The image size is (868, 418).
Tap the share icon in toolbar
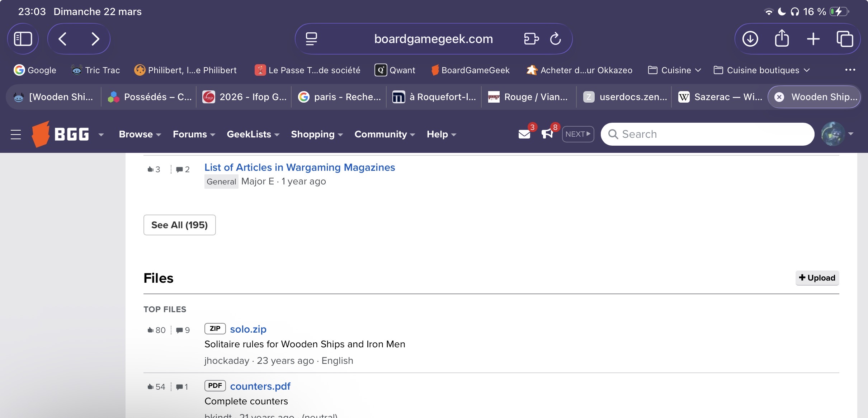(x=782, y=39)
